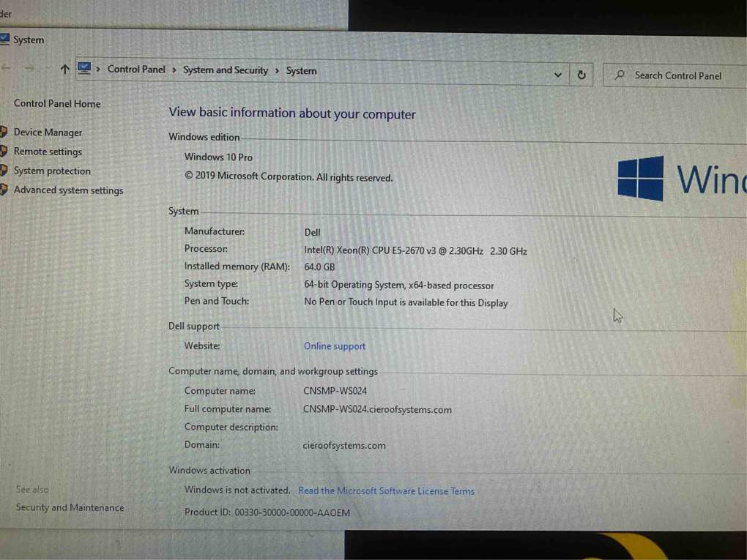Open System protection link
Screen dimensions: 747x560
[x=52, y=171]
